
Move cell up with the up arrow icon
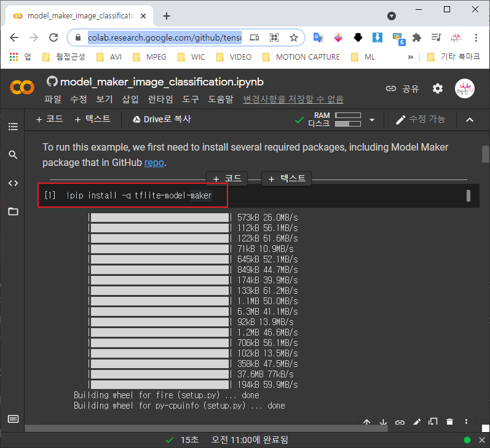367,422
